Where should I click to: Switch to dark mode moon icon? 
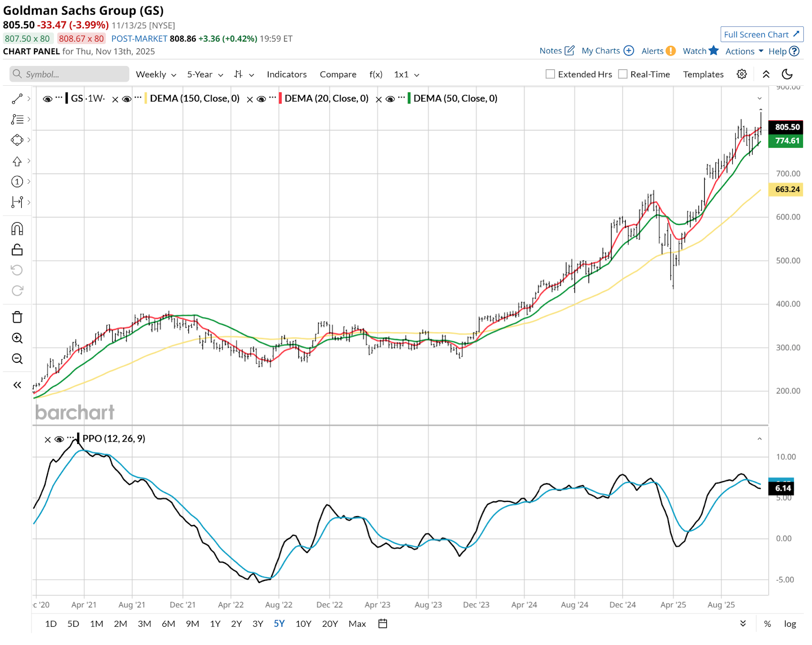click(x=787, y=74)
